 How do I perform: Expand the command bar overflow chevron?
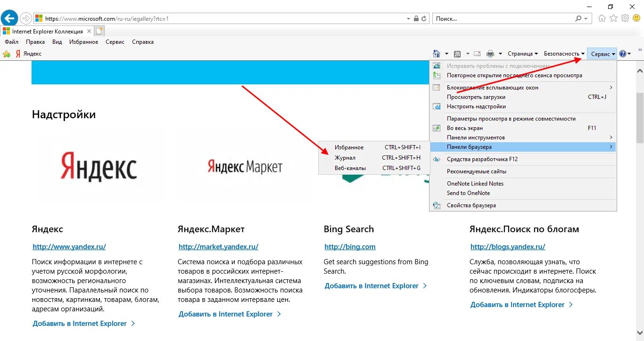pyautogui.click(x=640, y=49)
